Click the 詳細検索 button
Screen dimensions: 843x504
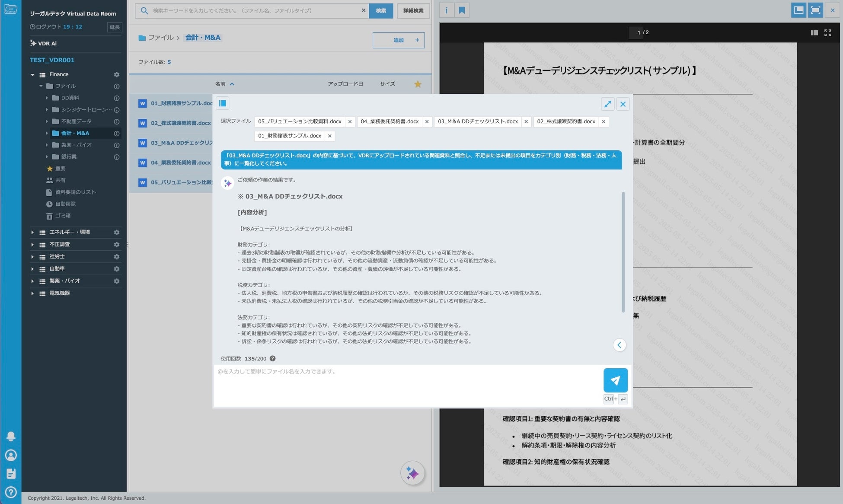coord(413,10)
